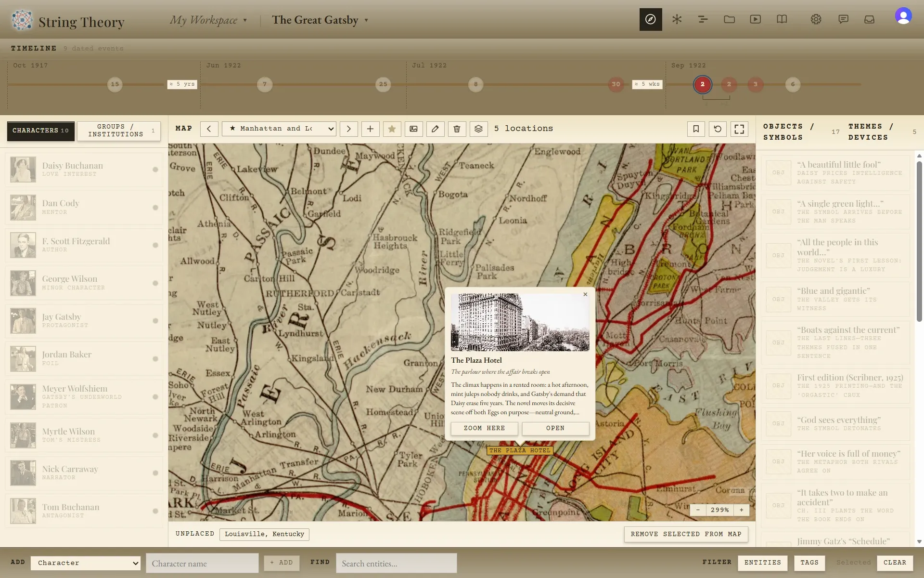924x578 pixels.
Task: Toggle F. Scott Fitzgerald's selection dot
Action: click(x=155, y=245)
